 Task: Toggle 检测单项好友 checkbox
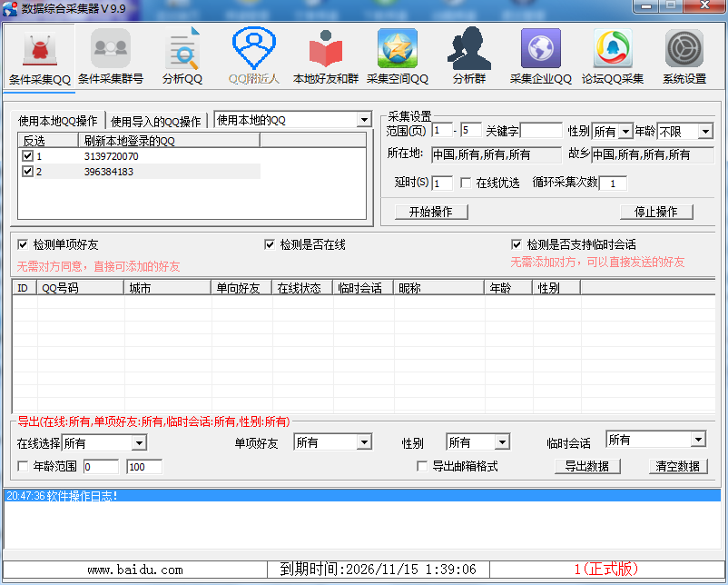pyautogui.click(x=23, y=244)
